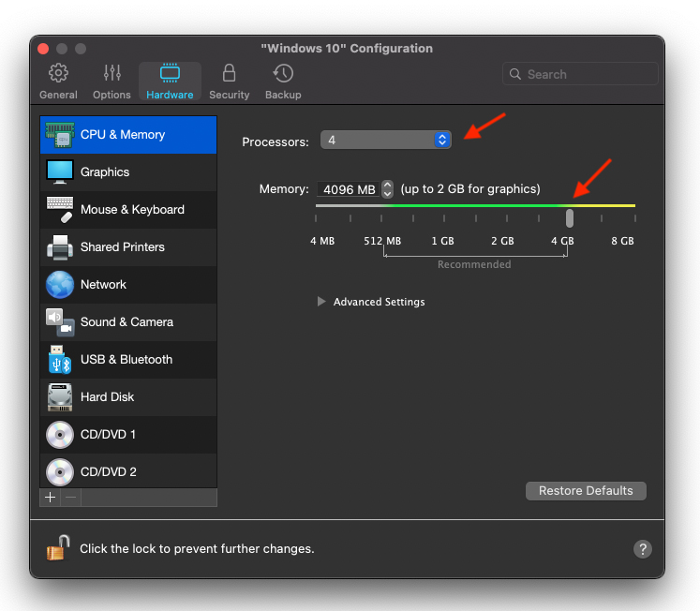The height and width of the screenshot is (611, 700).
Task: Select the "Mouse & Keyboard" label
Action: pyautogui.click(x=132, y=209)
